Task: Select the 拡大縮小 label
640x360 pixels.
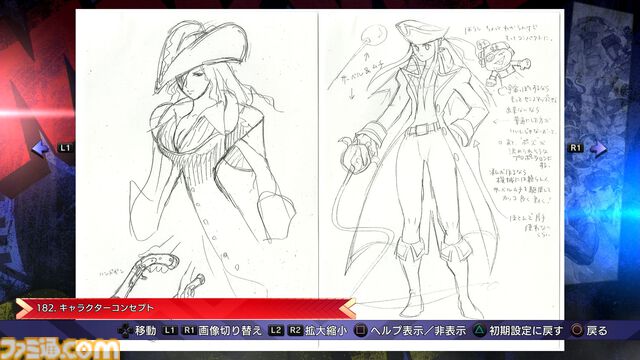Action: 326,331
